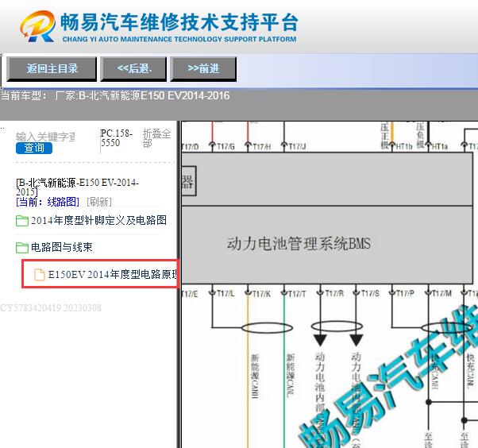The width and height of the screenshot is (478, 448).
Task: Click the 返回主目录 button
Action: (x=52, y=68)
